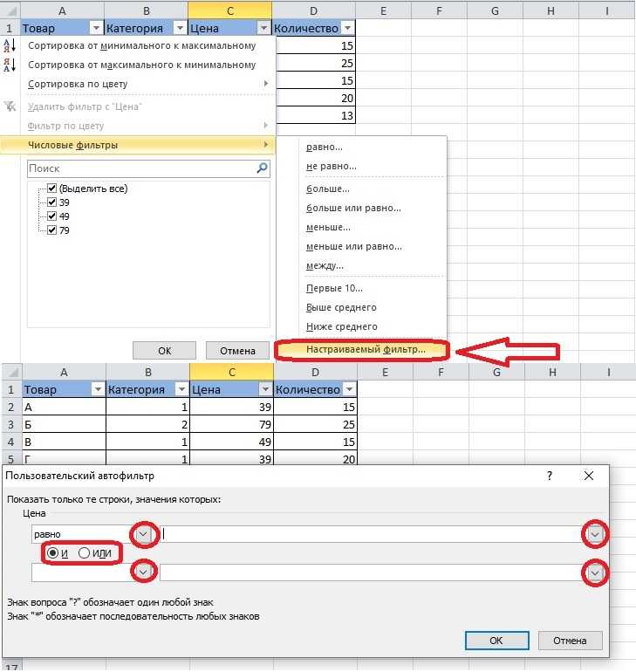Click select-all corner of lower sheet
The width and height of the screenshot is (636, 672).
pos(12,372)
